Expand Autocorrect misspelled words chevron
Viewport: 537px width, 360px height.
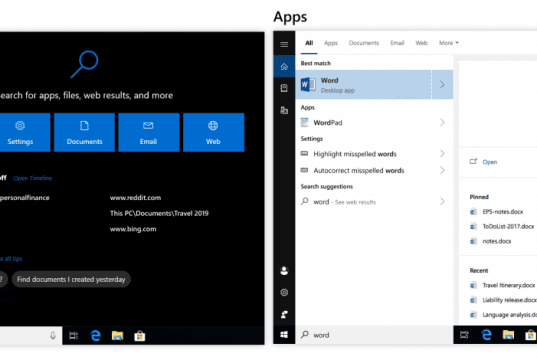tap(442, 170)
